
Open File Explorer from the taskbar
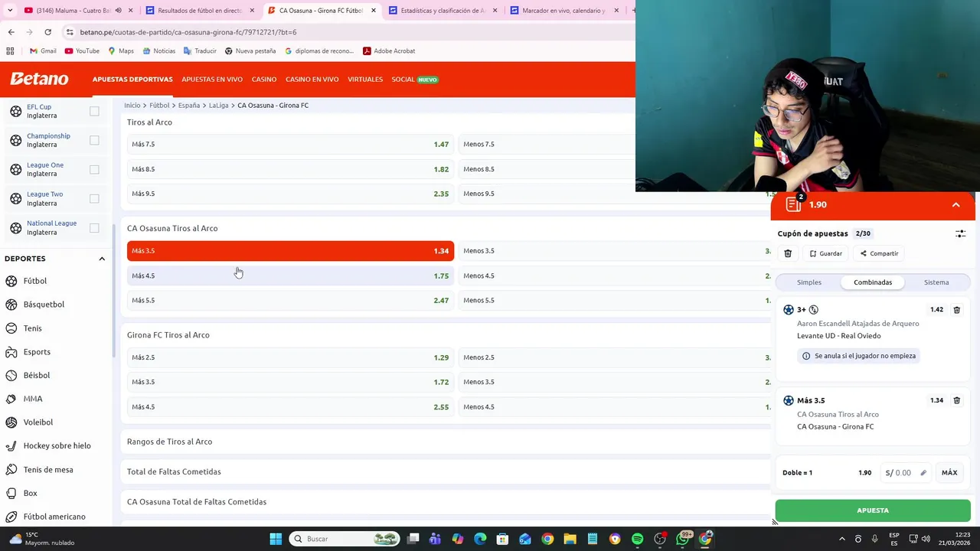click(x=570, y=539)
